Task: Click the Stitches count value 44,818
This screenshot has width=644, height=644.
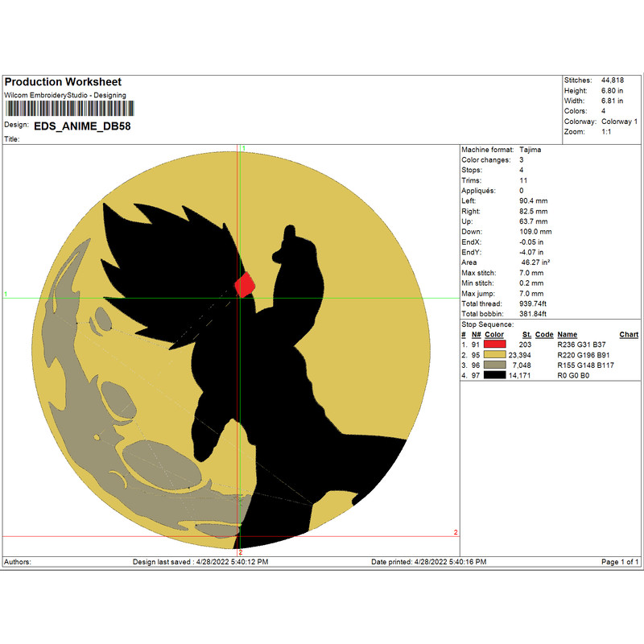Action: pyautogui.click(x=606, y=80)
